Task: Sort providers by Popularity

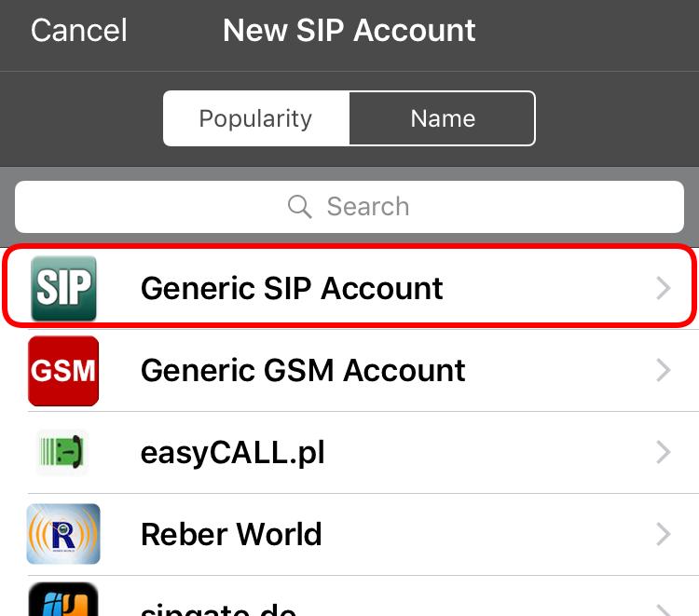Action: click(256, 118)
